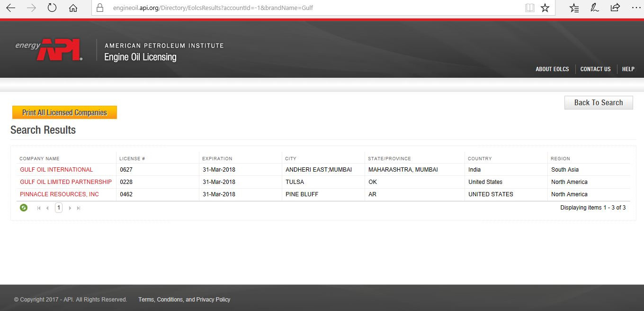The height and width of the screenshot is (311, 644).
Task: Open the browser home page icon
Action: click(73, 8)
